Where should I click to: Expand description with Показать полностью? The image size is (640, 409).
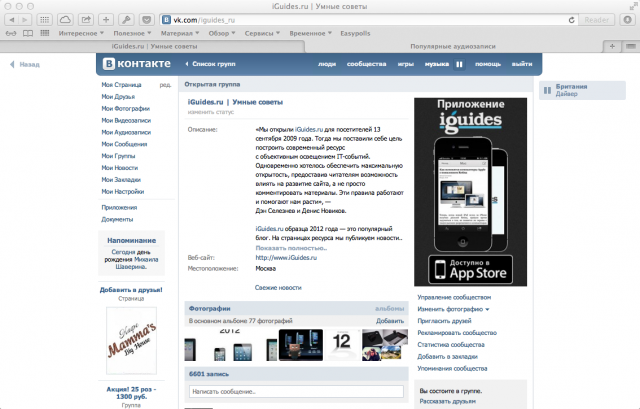coord(291,248)
